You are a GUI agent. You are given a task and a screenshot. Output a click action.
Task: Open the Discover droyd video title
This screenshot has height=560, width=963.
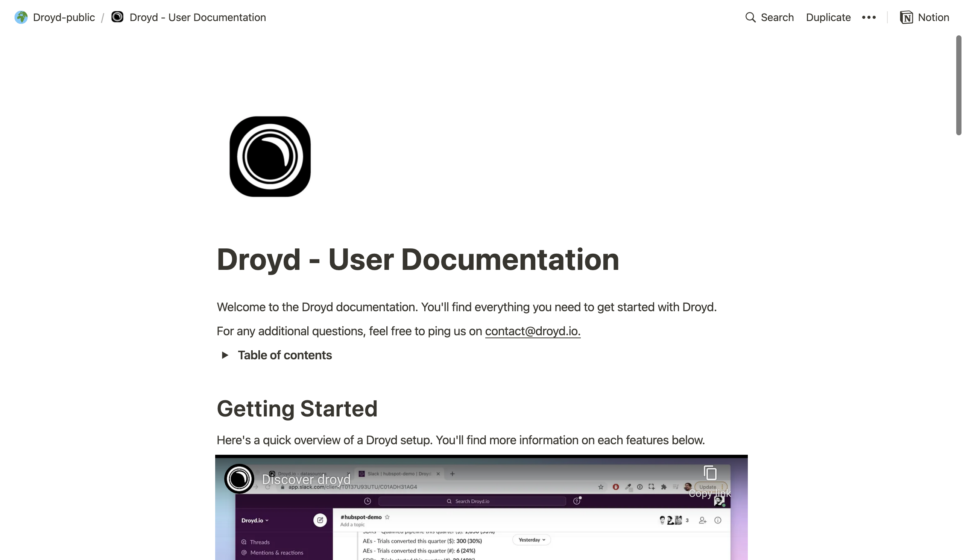click(306, 480)
